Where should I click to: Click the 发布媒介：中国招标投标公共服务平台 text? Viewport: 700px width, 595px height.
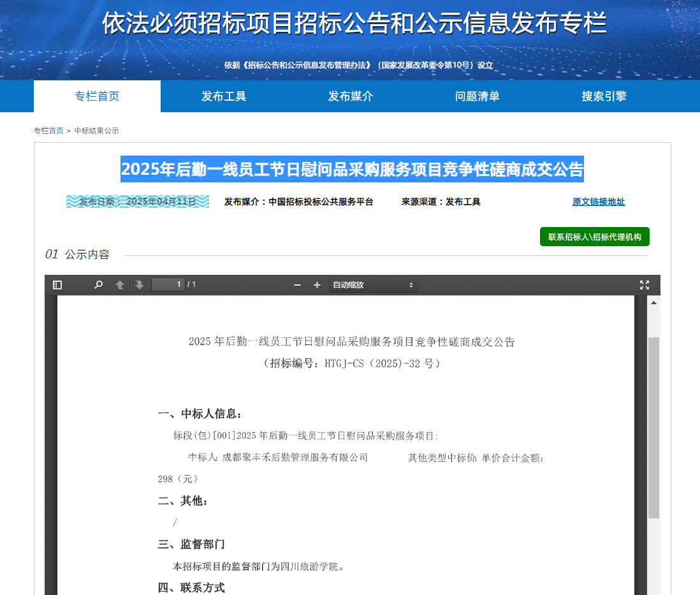pyautogui.click(x=298, y=202)
